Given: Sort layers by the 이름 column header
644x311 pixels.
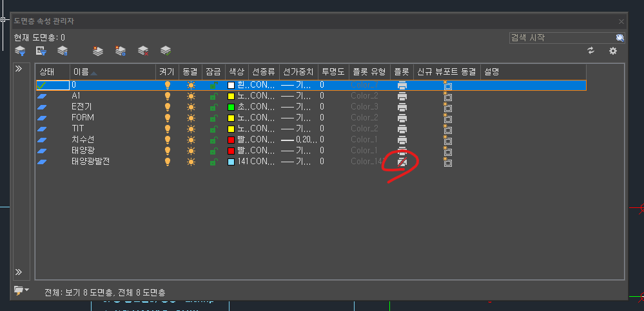Looking at the screenshot, I should (84, 71).
